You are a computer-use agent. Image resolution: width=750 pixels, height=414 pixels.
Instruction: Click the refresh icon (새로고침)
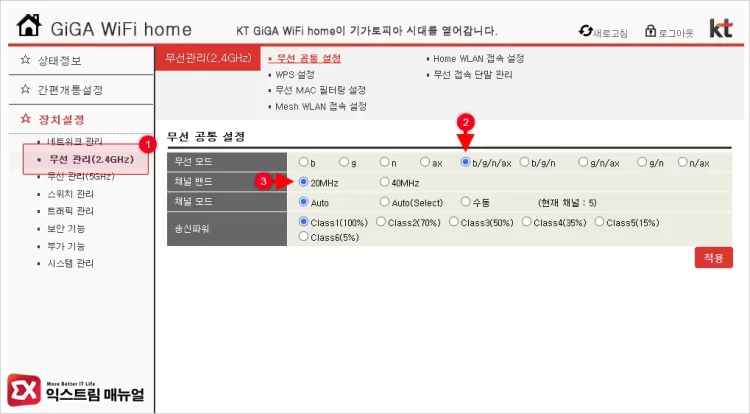click(x=585, y=31)
